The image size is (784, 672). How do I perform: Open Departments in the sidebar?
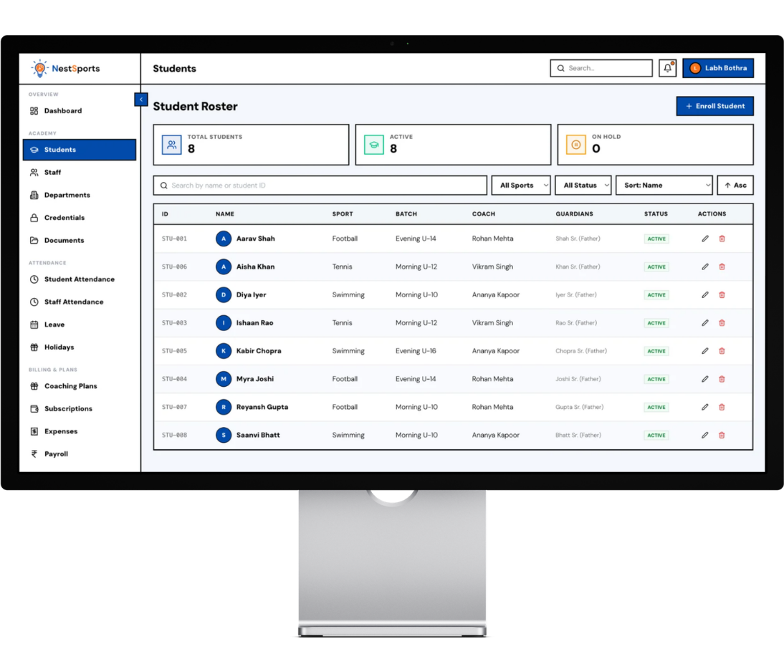[x=80, y=195]
